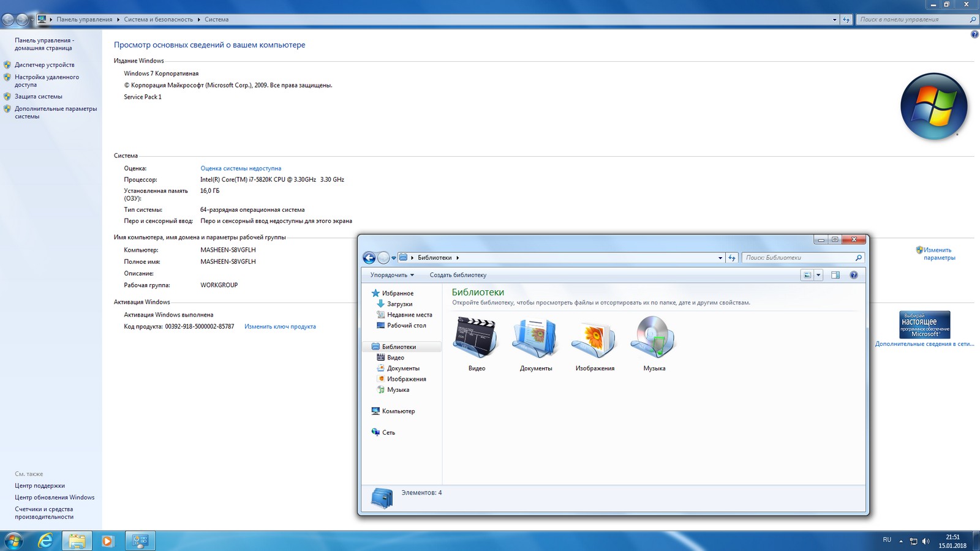
Task: Open the taskbar clock showing 21:51
Action: coord(952,541)
